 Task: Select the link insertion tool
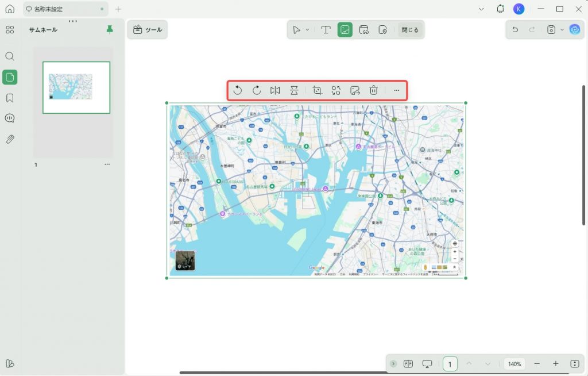[x=363, y=30]
